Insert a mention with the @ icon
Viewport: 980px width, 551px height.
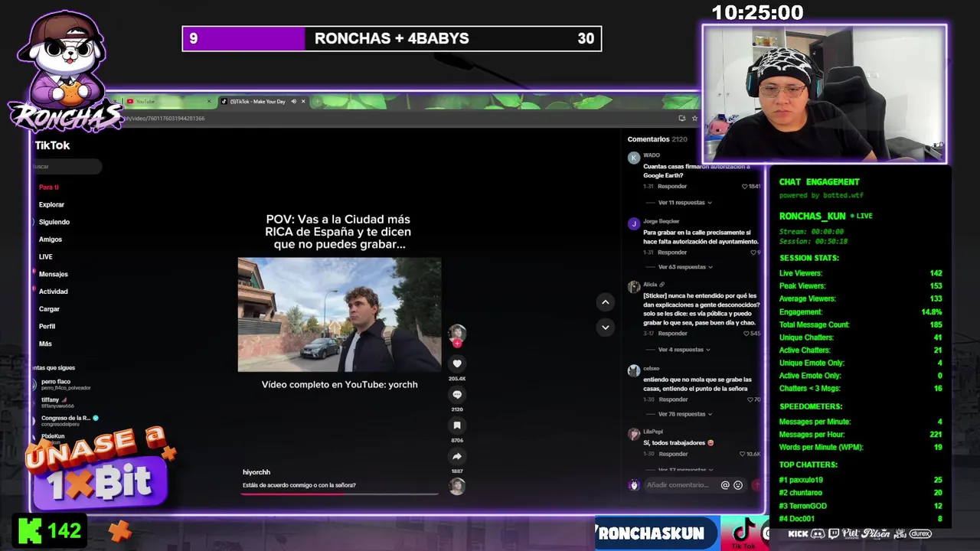pos(725,484)
